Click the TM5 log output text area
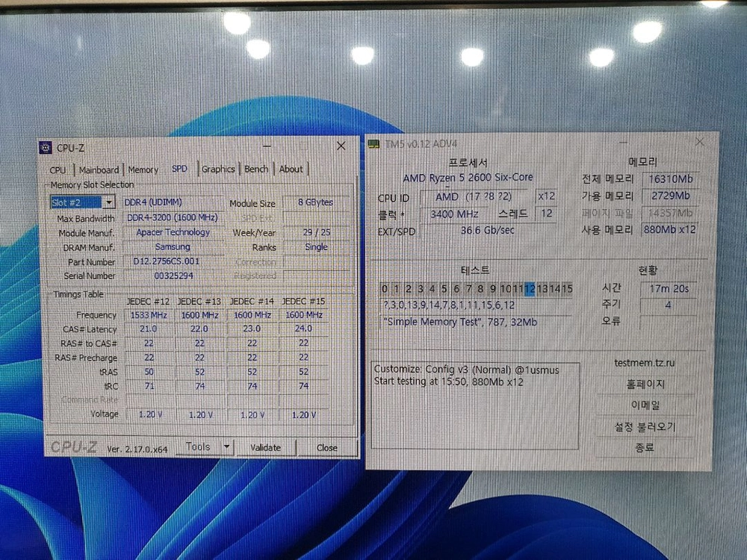 pos(475,405)
